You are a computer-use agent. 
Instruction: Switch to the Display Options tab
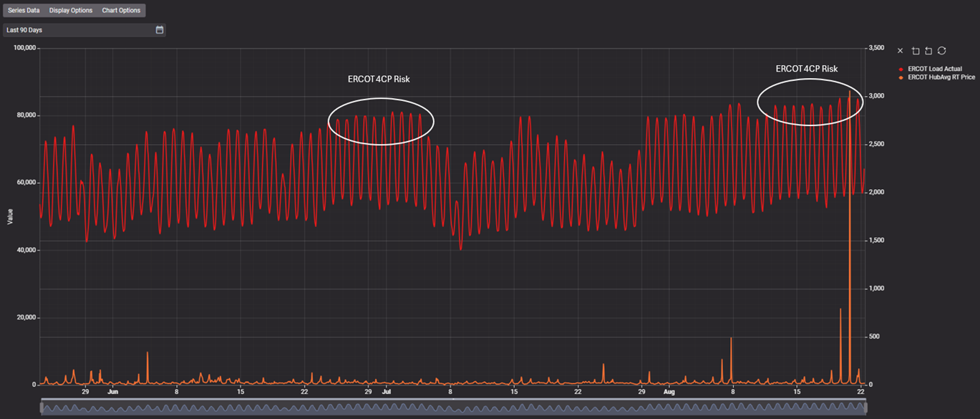coord(71,11)
